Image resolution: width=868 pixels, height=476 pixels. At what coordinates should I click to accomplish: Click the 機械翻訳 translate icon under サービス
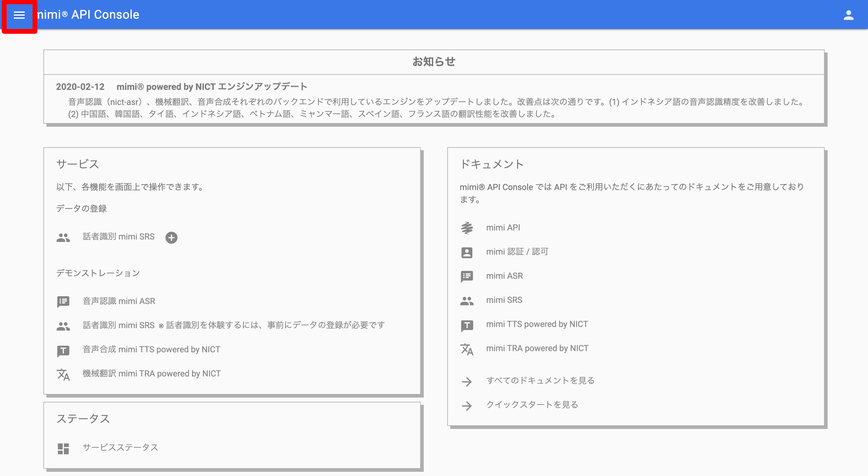[x=63, y=374]
